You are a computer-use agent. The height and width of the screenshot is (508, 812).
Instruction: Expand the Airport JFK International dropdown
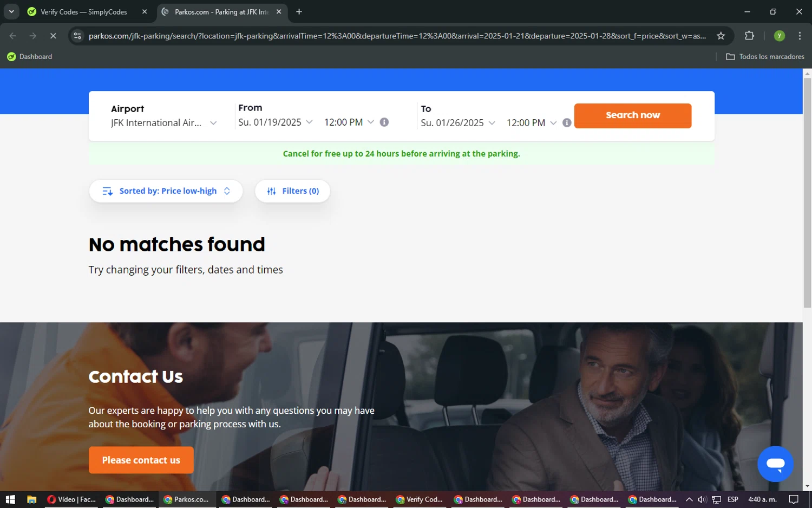point(164,123)
